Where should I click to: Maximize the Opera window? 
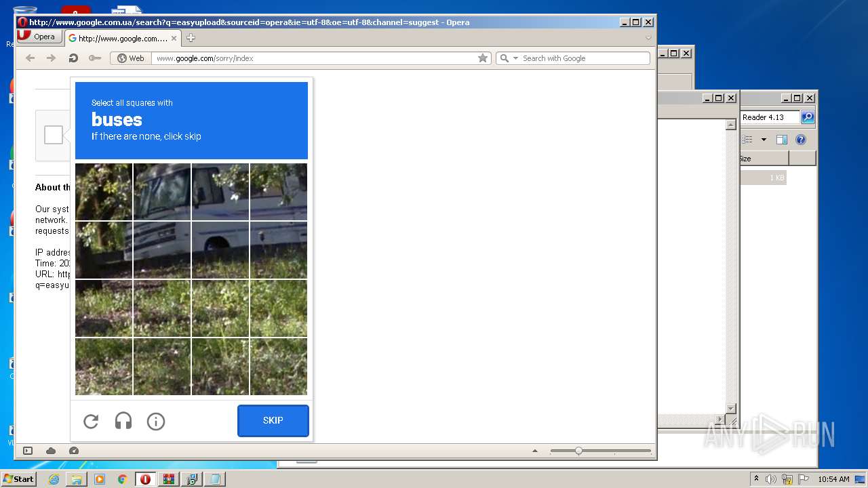tap(635, 22)
